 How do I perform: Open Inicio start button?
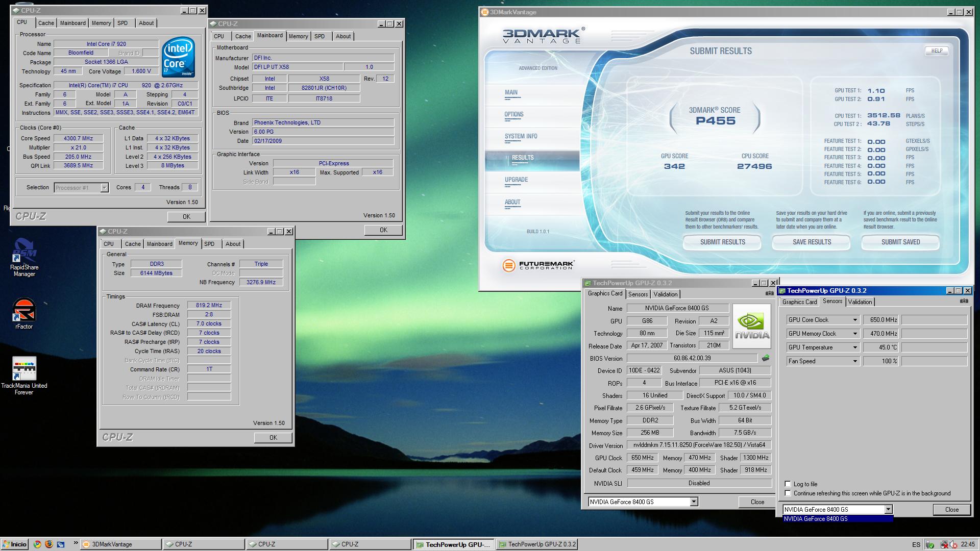14,544
